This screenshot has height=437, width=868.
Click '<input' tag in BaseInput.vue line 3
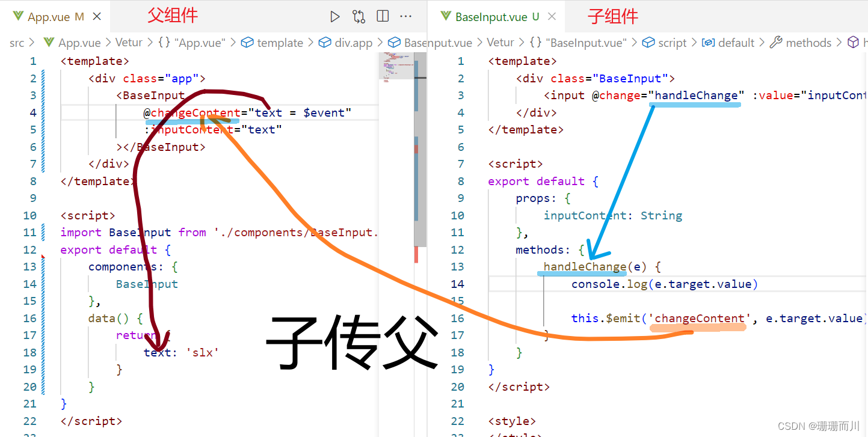564,95
